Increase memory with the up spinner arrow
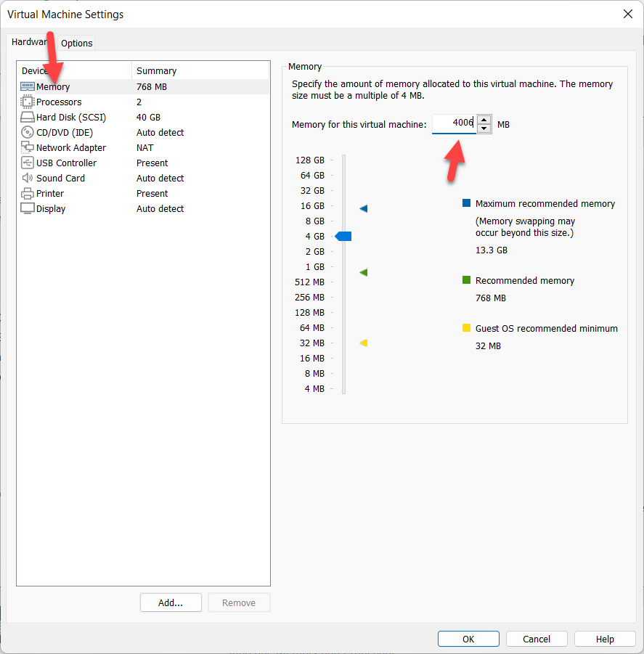Image resolution: width=644 pixels, height=654 pixels. (x=484, y=120)
